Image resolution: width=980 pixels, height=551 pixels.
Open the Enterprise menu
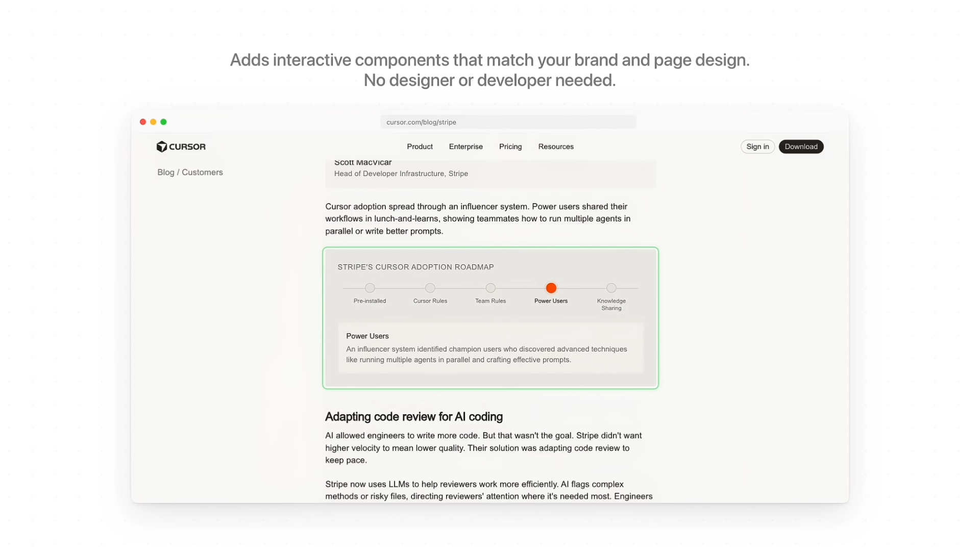coord(465,146)
